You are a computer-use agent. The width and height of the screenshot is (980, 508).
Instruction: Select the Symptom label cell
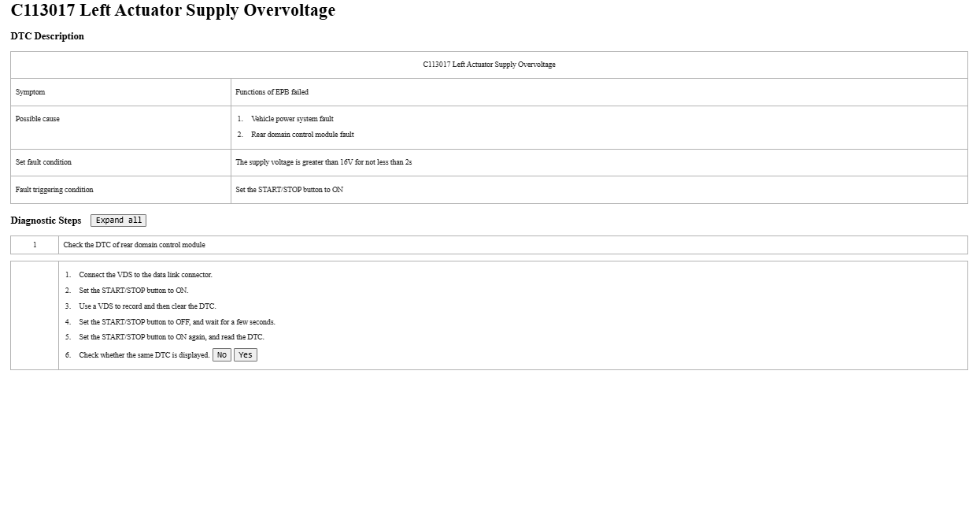[31, 92]
